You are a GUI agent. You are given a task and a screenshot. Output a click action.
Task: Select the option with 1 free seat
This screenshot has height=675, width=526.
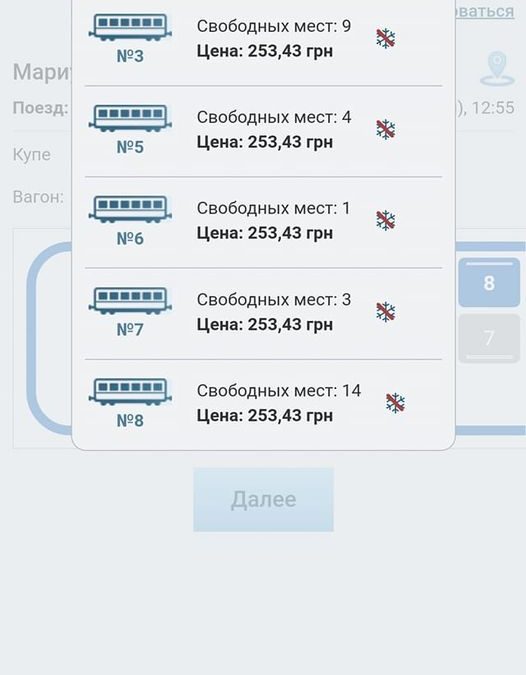263,222
